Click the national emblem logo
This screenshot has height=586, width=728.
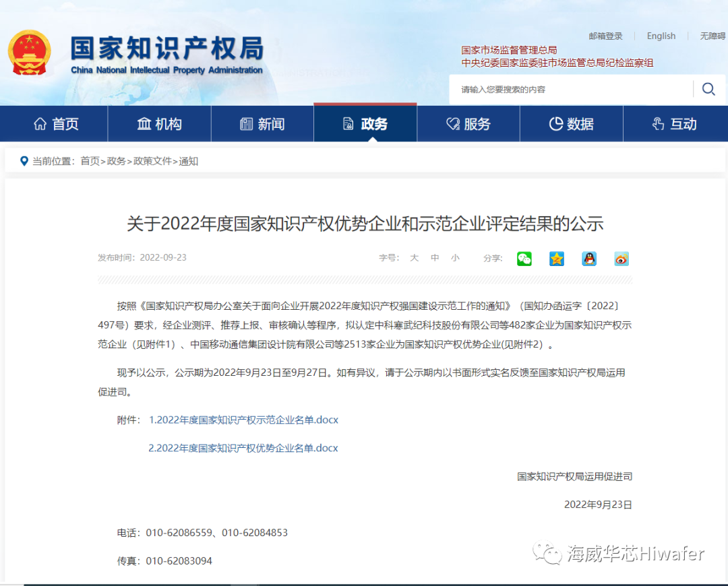tap(30, 53)
